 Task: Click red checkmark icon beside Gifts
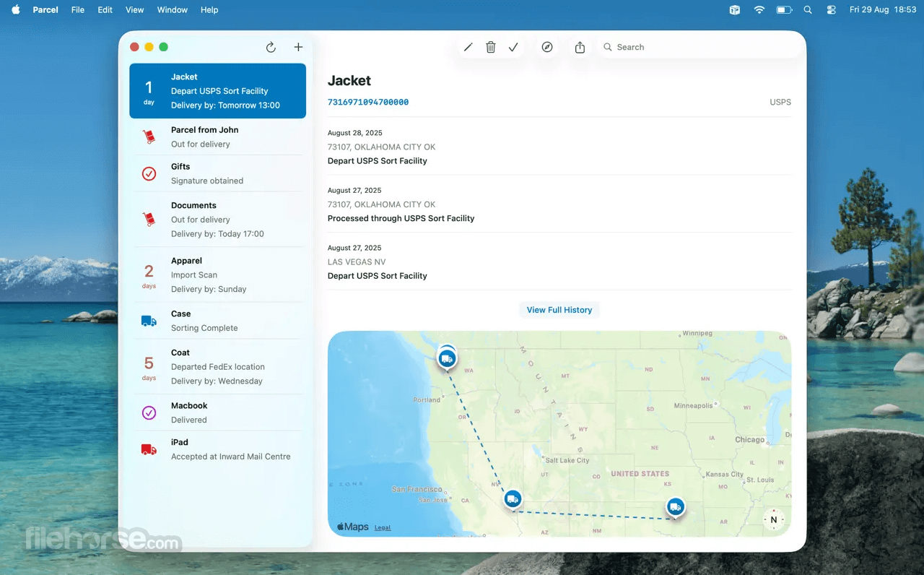point(149,173)
